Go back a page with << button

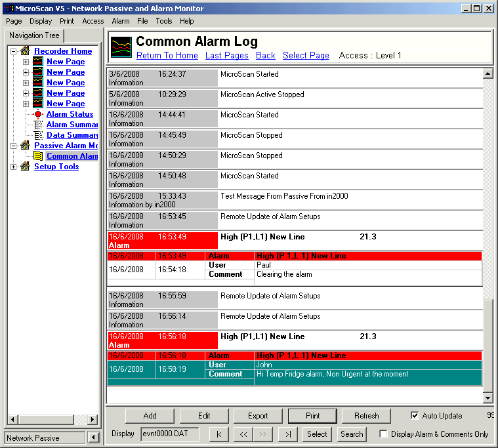tap(243, 434)
